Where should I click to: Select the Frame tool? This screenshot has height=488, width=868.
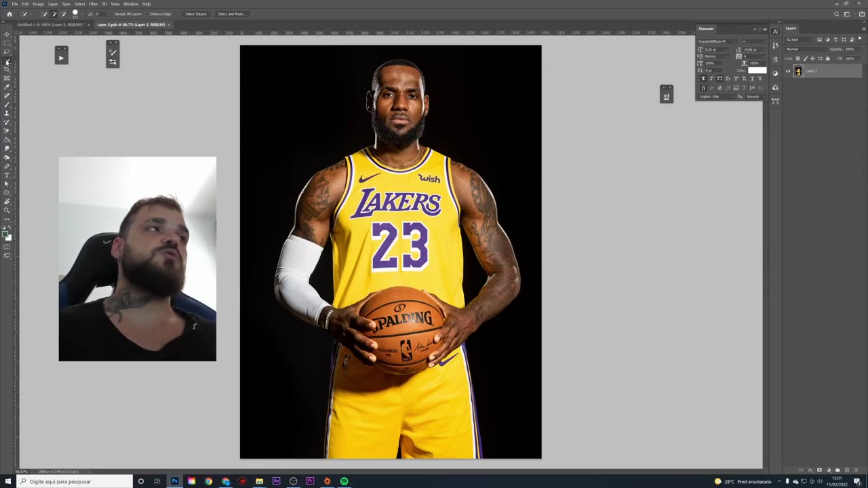(7, 78)
